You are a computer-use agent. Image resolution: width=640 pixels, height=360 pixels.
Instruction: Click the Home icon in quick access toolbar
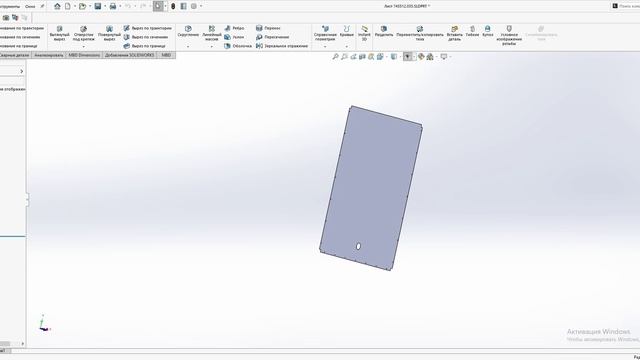(x=57, y=6)
